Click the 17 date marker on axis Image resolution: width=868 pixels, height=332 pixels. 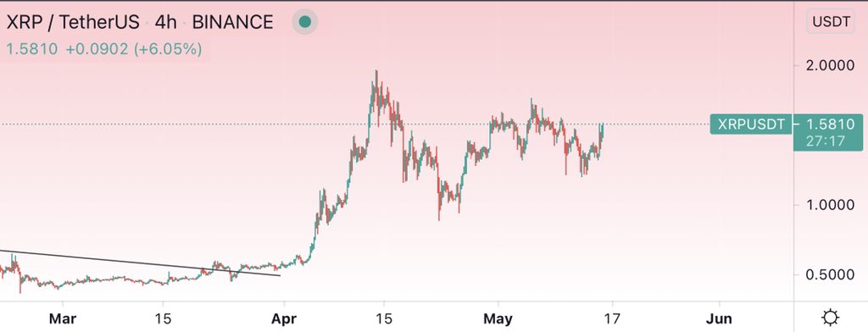point(612,319)
